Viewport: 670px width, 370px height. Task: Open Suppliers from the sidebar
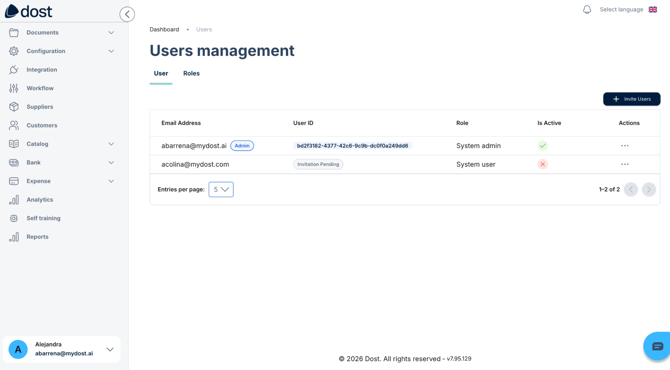40,107
